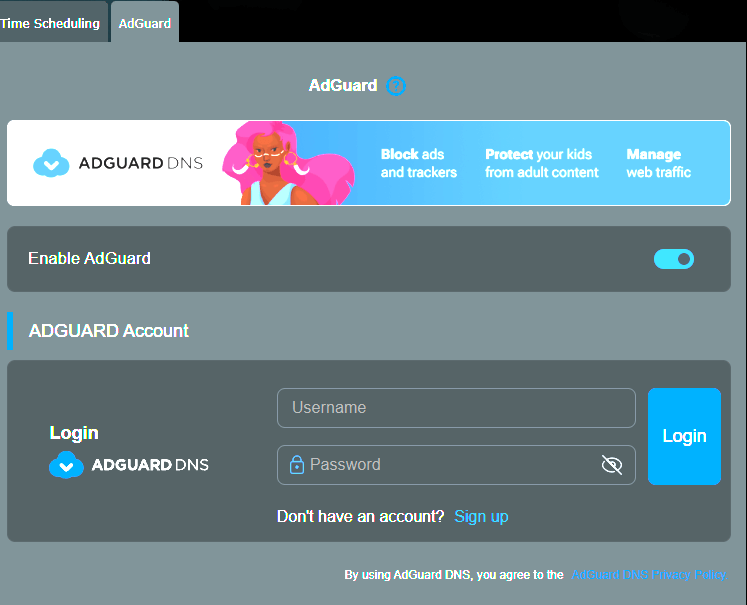The height and width of the screenshot is (605, 747).
Task: Click the cloud icon beside the login form
Action: click(x=66, y=465)
